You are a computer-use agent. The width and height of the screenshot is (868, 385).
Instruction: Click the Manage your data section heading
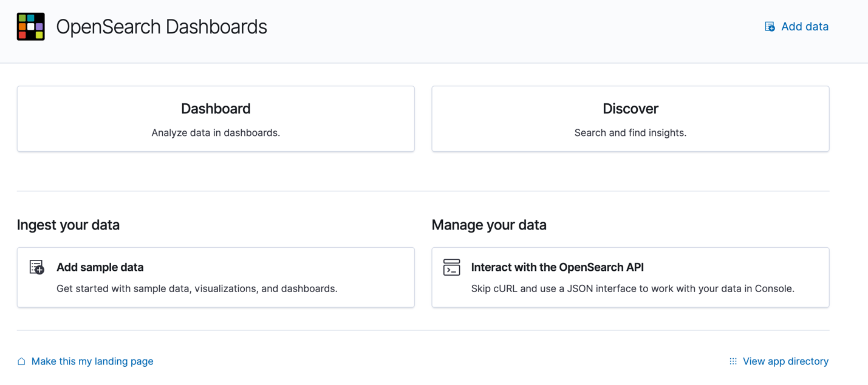point(489,225)
